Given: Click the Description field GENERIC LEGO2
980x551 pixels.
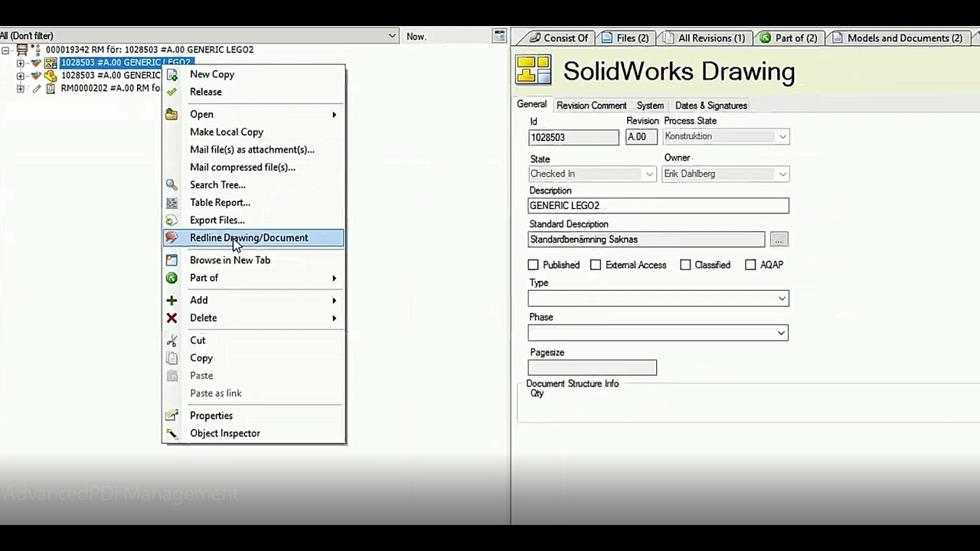Looking at the screenshot, I should pos(658,205).
